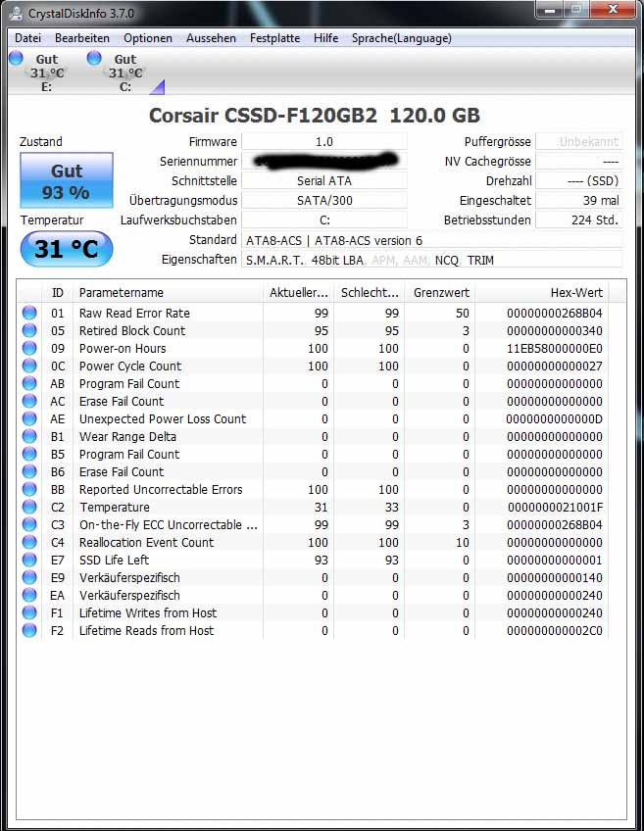This screenshot has width=644, height=831.
Task: Click status orb for EA Verkäuferspezifisch
Action: (29, 595)
